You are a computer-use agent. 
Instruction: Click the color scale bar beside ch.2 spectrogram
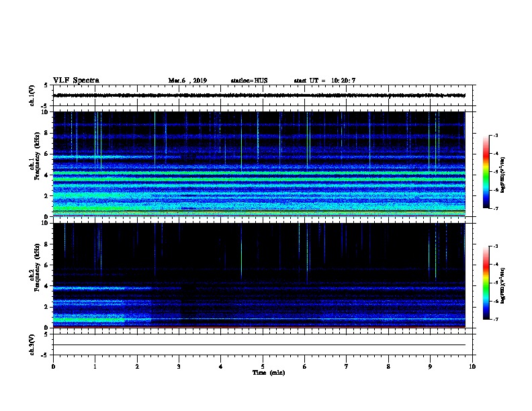click(x=486, y=283)
